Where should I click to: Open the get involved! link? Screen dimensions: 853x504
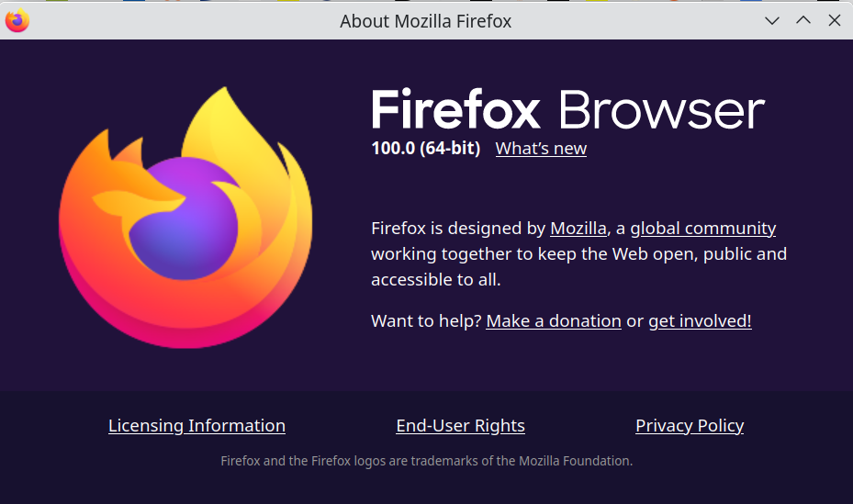(700, 320)
